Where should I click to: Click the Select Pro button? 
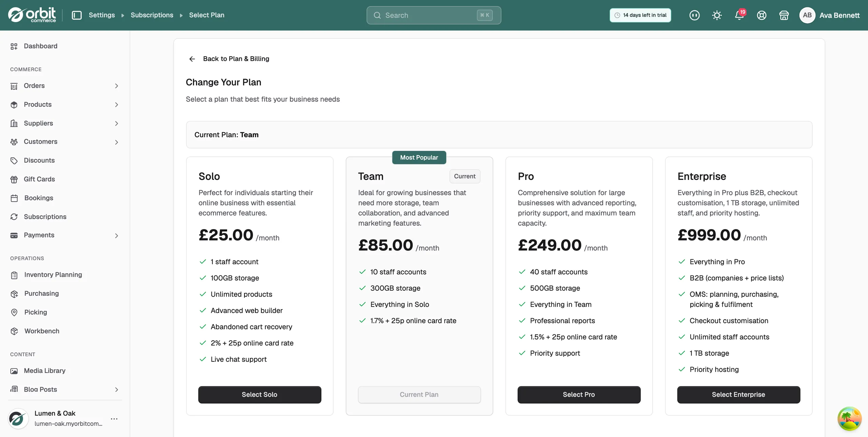579,395
